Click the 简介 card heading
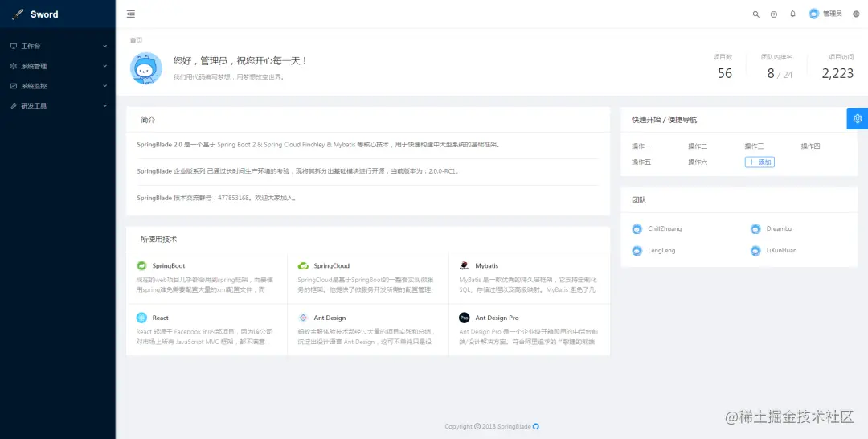Screen dimensions: 868x439 click(148, 120)
